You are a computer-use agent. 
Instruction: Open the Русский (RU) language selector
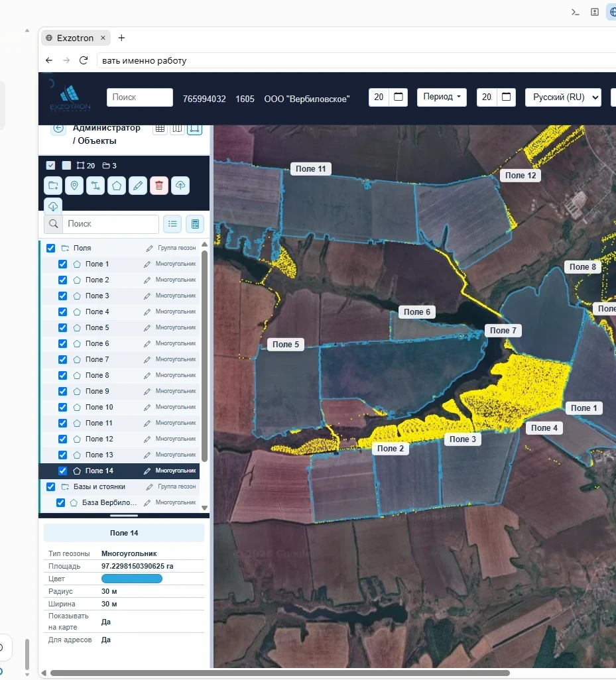(563, 97)
